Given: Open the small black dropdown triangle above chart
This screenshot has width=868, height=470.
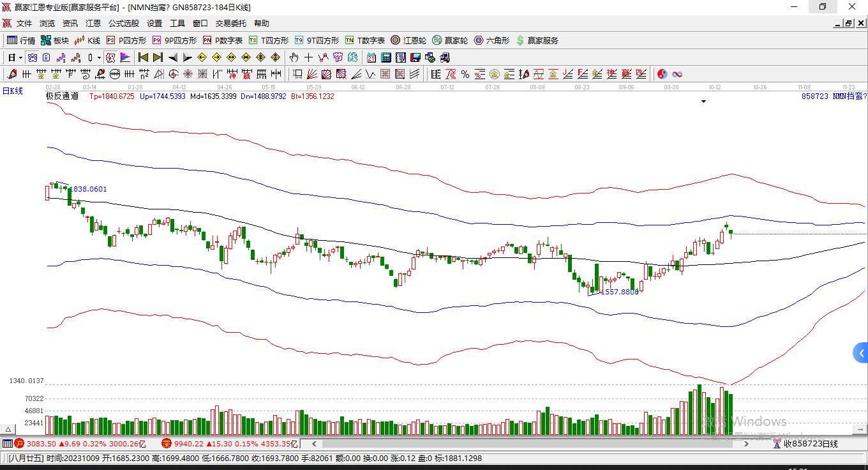Looking at the screenshot, I should (x=704, y=102).
